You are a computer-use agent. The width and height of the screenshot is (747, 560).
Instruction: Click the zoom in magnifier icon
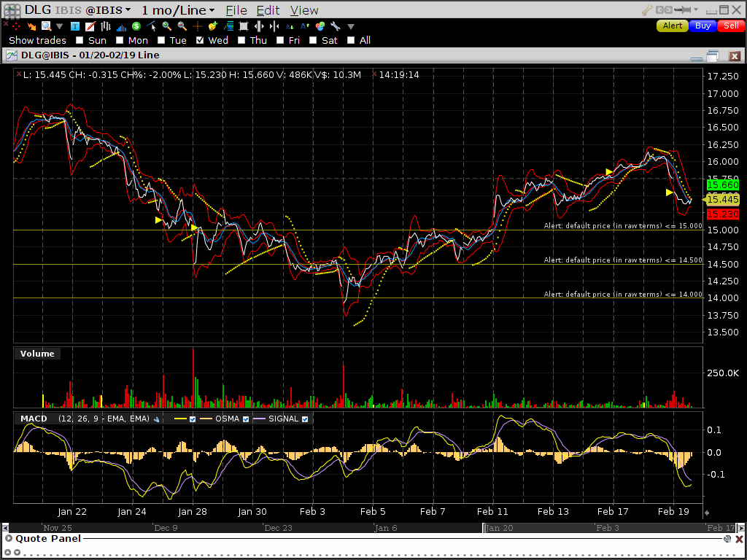pyautogui.click(x=167, y=26)
